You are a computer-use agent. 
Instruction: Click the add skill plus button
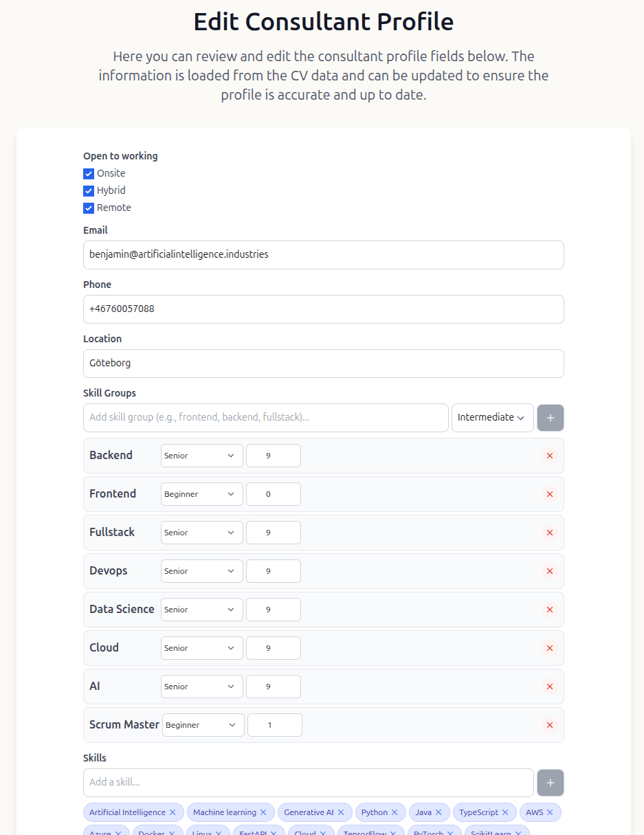click(550, 783)
